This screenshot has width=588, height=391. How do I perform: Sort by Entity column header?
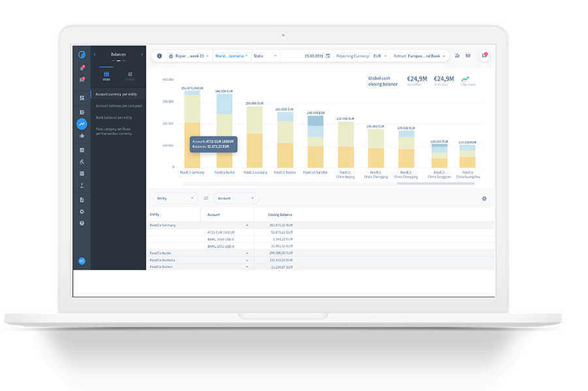coord(154,215)
